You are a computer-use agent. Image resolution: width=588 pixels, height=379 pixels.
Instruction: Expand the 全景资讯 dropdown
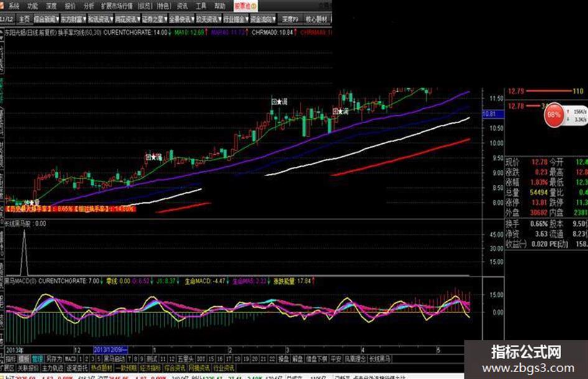182,19
